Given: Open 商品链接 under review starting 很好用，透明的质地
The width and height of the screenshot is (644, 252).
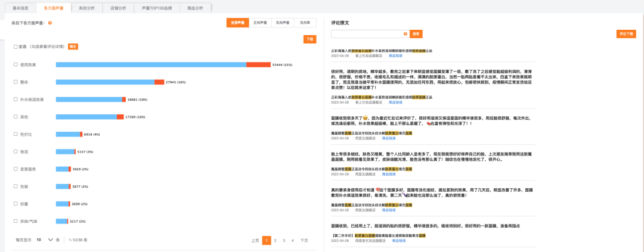Looking at the screenshot, I should [395, 102].
